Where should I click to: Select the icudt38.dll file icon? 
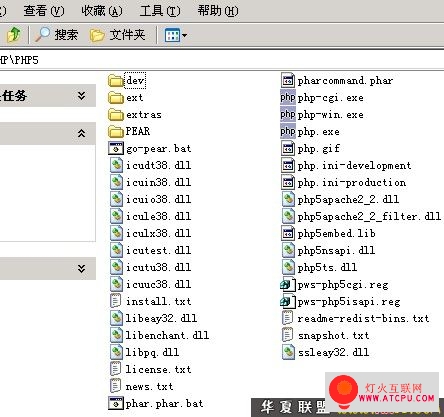(x=116, y=165)
